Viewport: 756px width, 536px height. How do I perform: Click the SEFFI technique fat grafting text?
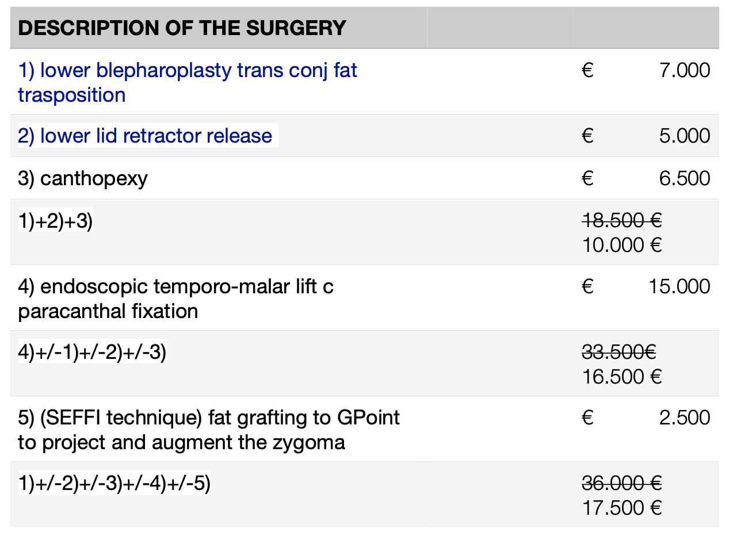click(209, 430)
